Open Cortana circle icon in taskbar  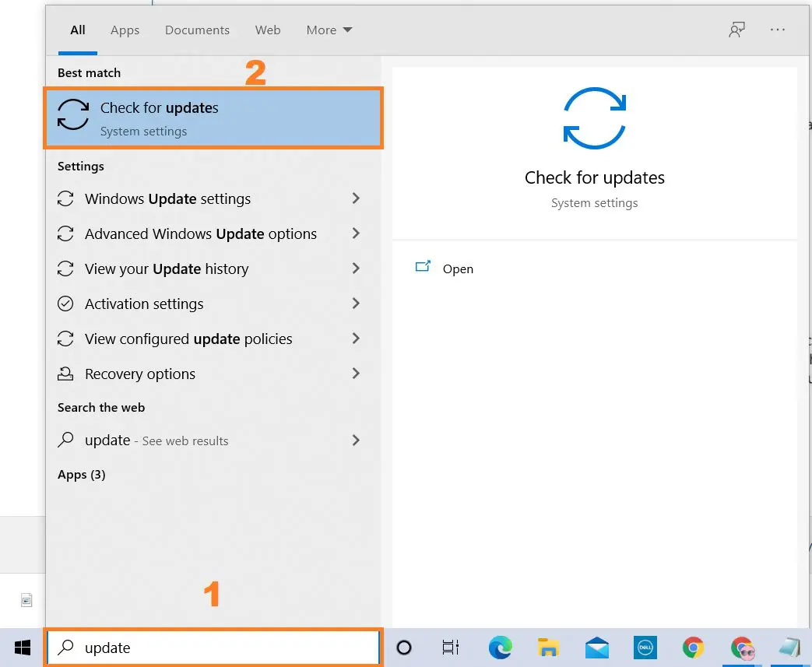pos(404,648)
